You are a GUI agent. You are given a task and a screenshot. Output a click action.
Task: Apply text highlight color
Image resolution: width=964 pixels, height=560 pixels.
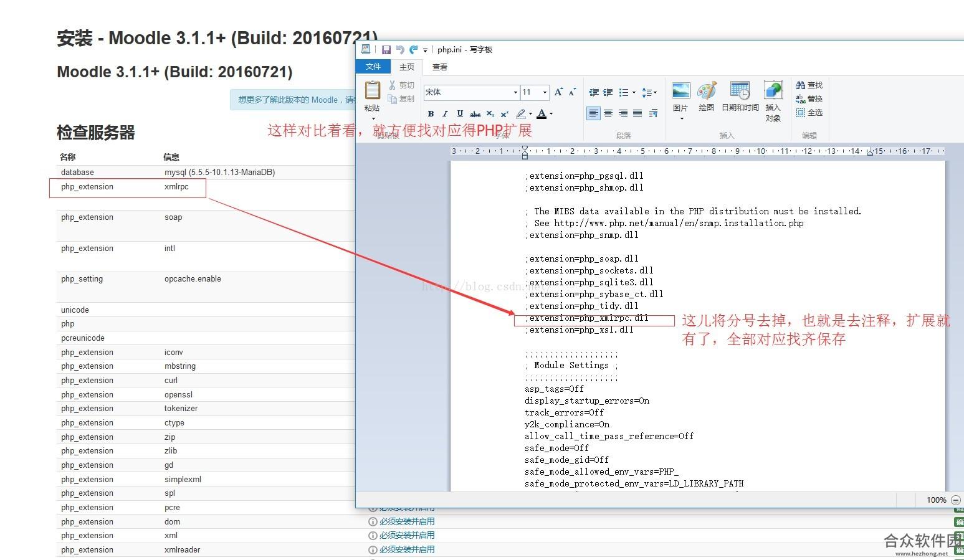[x=521, y=113]
